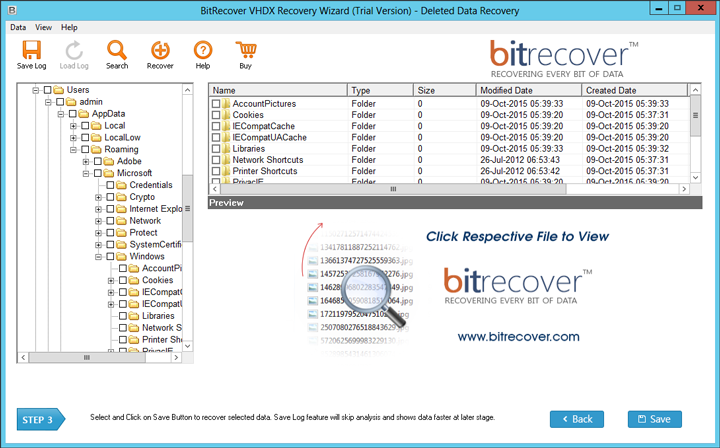Image resolution: width=720 pixels, height=448 pixels.
Task: Collapse the Users tree node
Action: (35, 90)
